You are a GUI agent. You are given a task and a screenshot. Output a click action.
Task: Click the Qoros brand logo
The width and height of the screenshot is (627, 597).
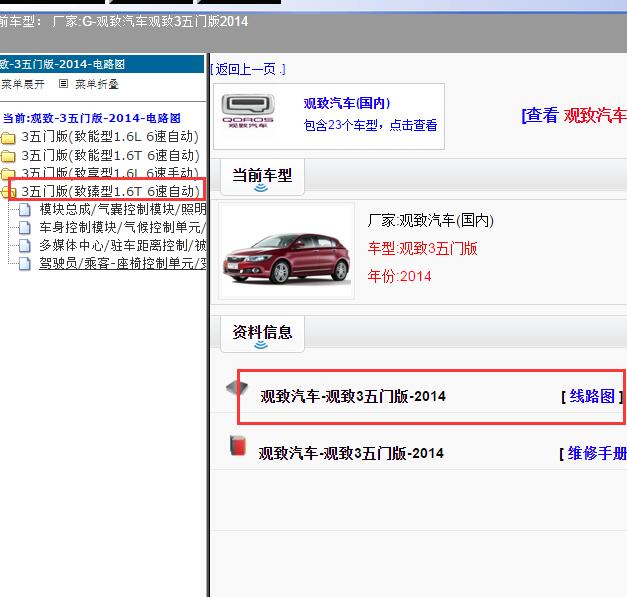(x=248, y=111)
